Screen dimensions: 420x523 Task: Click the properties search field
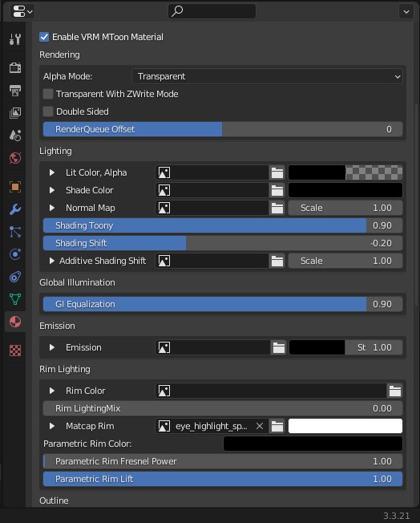212,11
